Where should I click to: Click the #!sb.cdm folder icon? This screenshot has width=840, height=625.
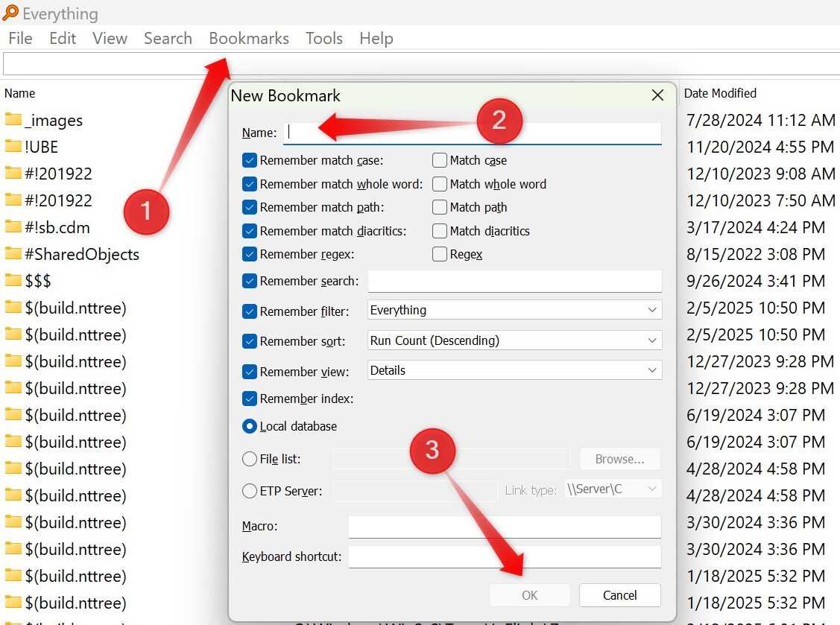pyautogui.click(x=13, y=226)
